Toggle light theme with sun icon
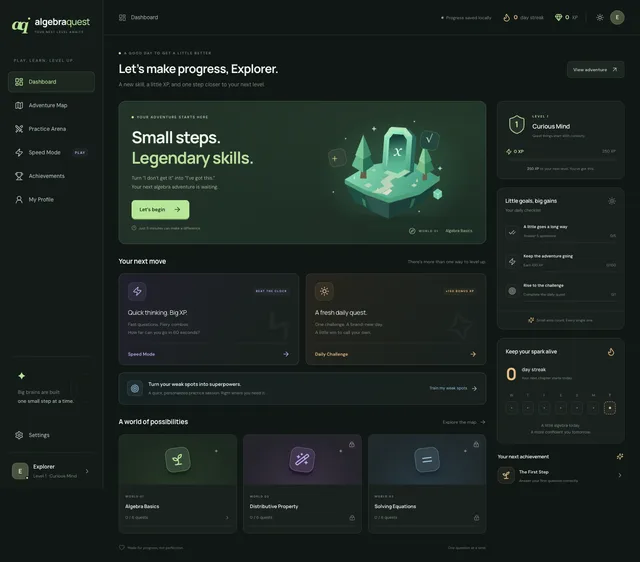Viewport: 640px width, 562px height. click(x=600, y=18)
